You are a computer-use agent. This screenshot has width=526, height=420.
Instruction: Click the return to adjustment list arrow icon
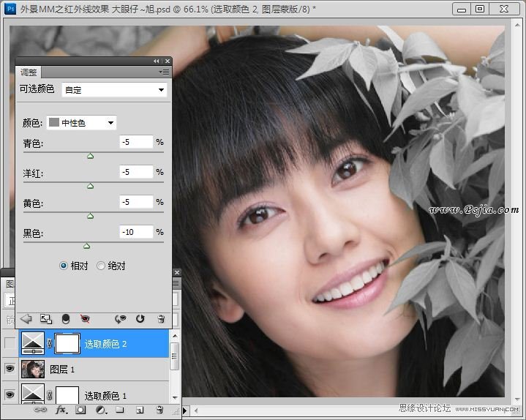26,319
